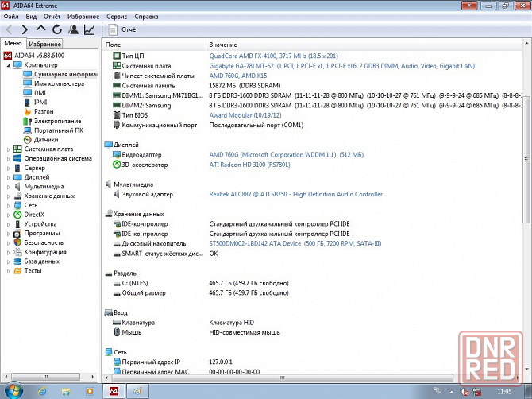Open the ST500DM002-1BD142 ATA Device link

coord(295,243)
